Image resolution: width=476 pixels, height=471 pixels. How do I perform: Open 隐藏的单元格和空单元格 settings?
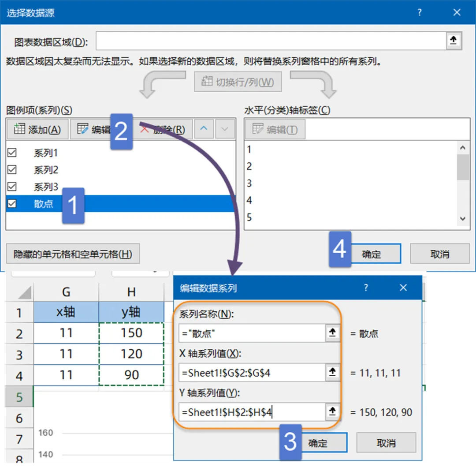coord(73,254)
